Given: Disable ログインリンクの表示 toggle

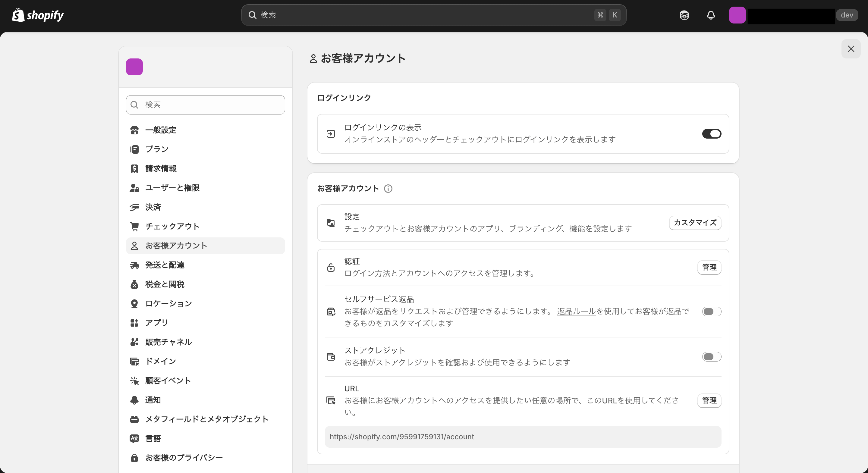Looking at the screenshot, I should tap(711, 133).
